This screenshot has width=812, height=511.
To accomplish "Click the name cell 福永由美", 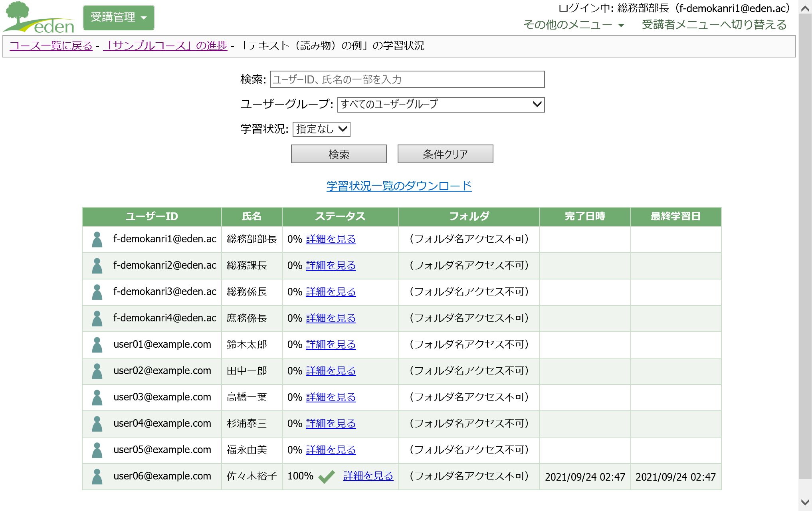I will 252,450.
